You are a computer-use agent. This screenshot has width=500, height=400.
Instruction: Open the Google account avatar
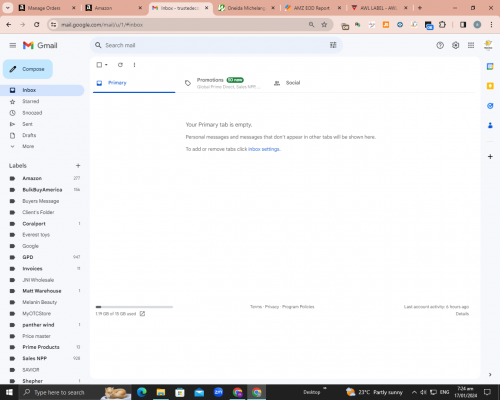488,45
